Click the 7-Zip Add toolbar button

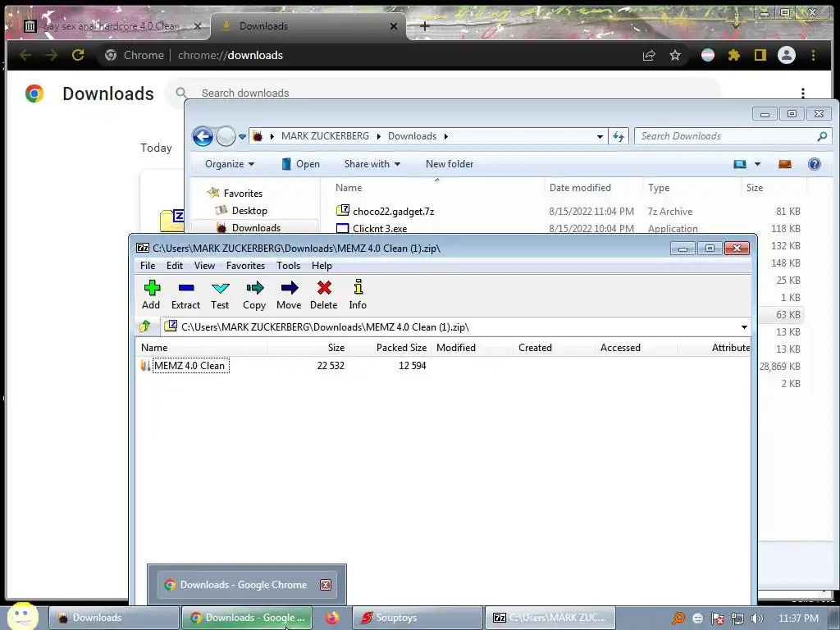pyautogui.click(x=151, y=294)
